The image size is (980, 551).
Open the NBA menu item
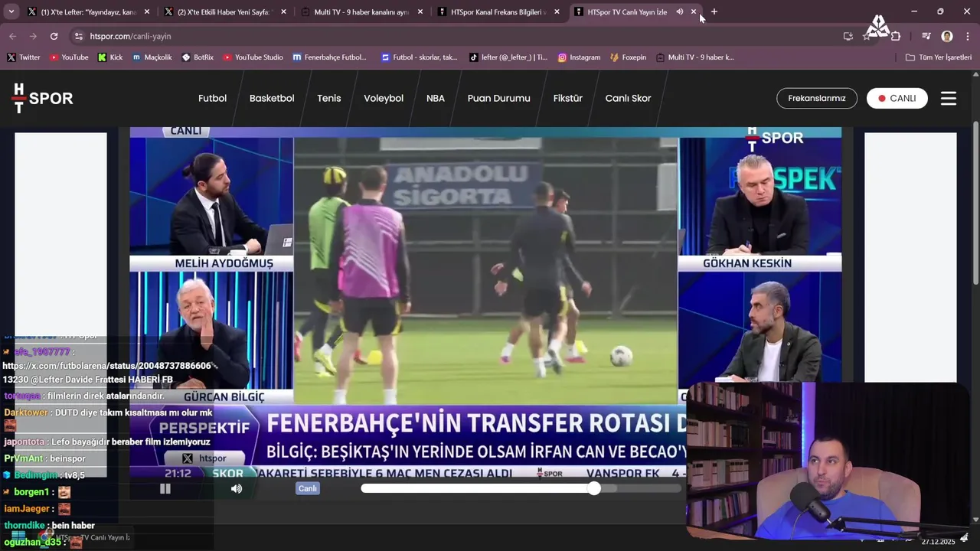pos(436,98)
